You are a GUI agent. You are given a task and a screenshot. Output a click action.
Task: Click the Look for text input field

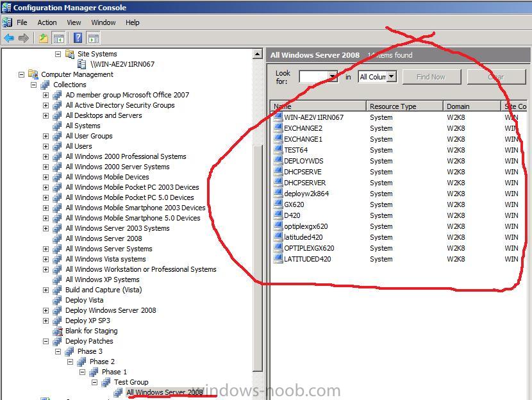tap(314, 77)
